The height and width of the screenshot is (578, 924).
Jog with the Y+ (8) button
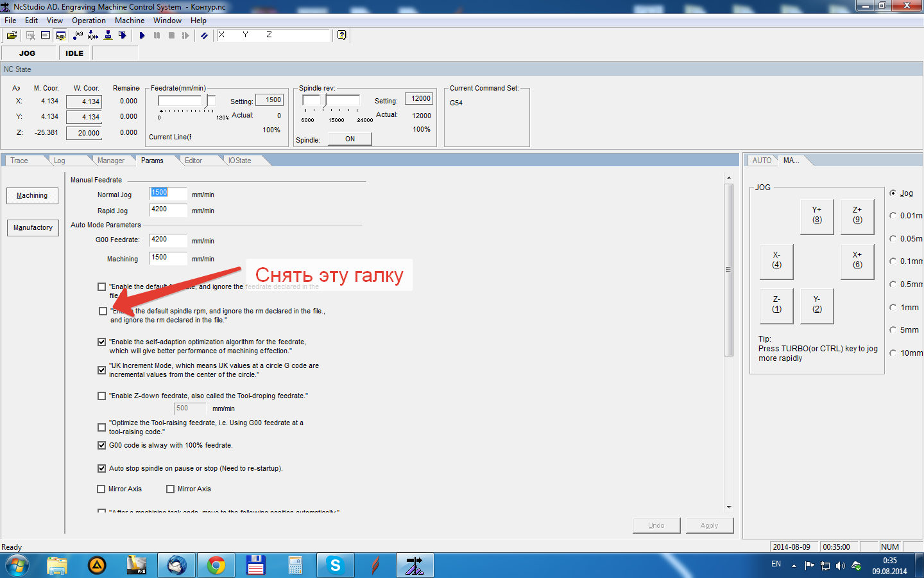[817, 216]
